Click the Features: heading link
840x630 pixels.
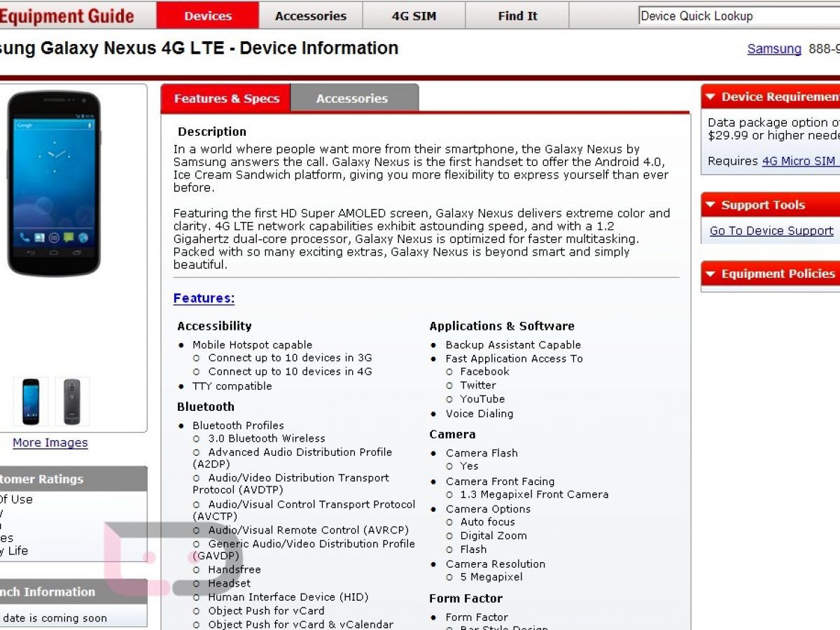(204, 298)
